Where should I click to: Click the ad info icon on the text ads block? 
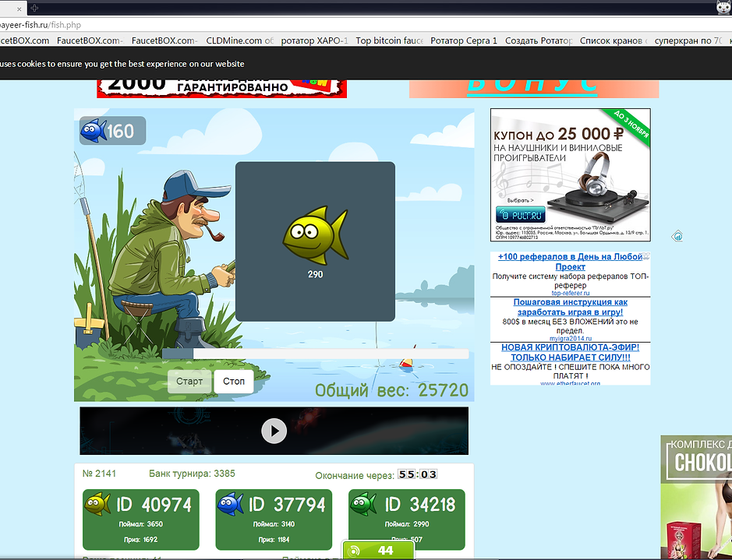point(646,256)
